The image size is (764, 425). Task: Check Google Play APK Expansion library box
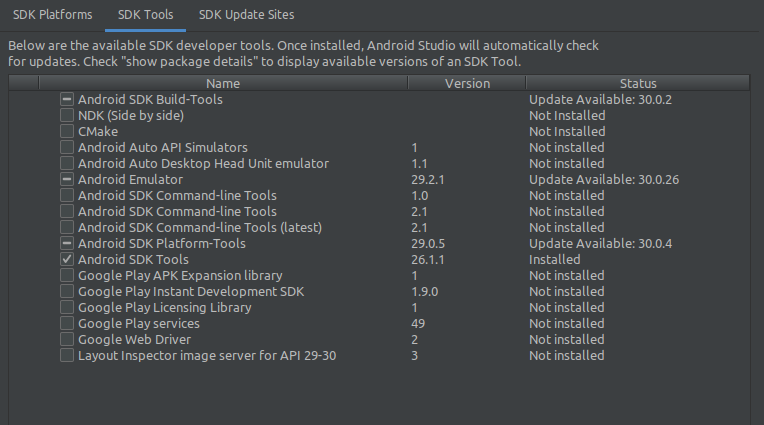[x=67, y=275]
